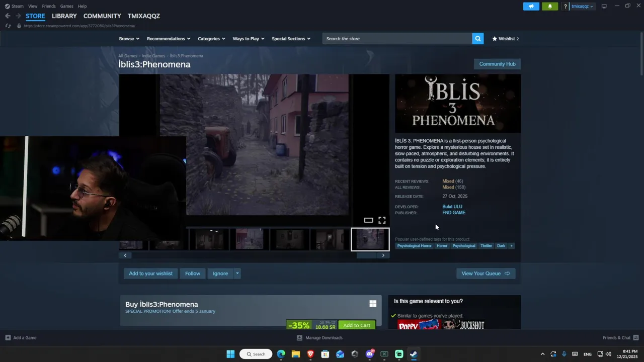The width and height of the screenshot is (644, 362).
Task: Open the tmixaqqz account dropdown
Action: pos(582,7)
